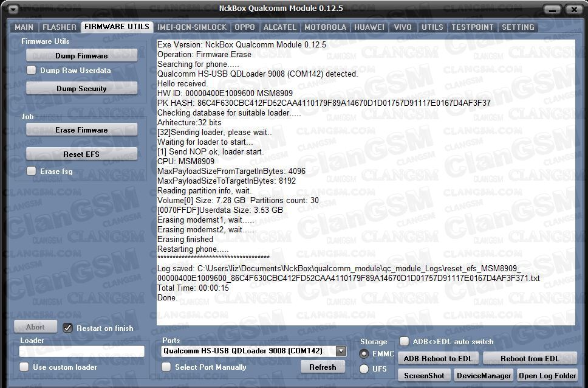Click the 'Operation: Firmware Erase' log line
This screenshot has width=588, height=388.
tap(204, 55)
